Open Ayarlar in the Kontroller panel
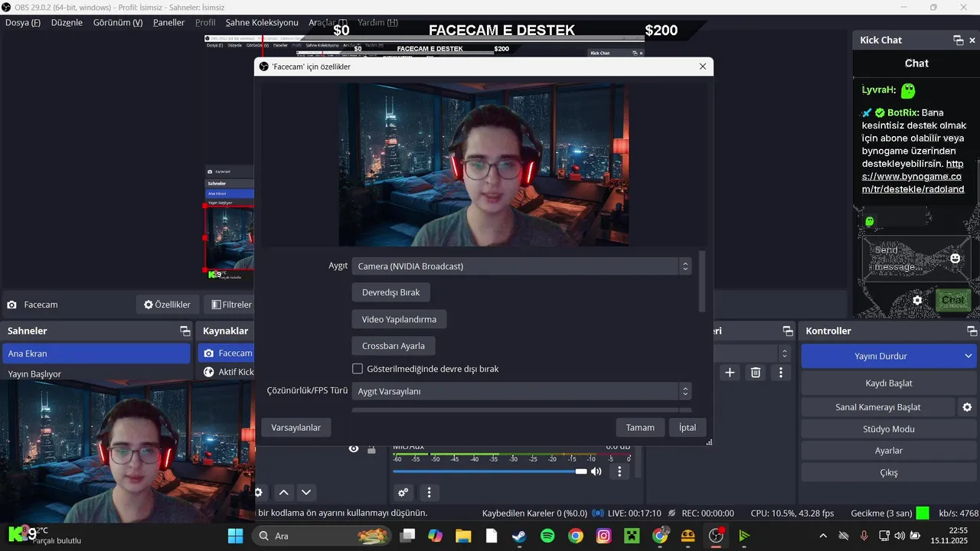Viewport: 980px width, 551px height. click(x=888, y=451)
